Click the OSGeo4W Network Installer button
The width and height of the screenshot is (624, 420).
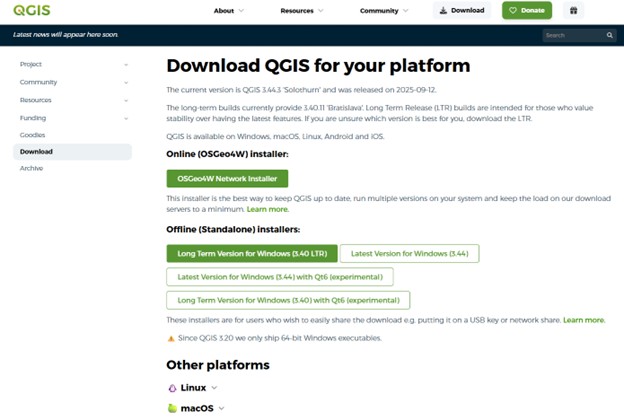(227, 179)
